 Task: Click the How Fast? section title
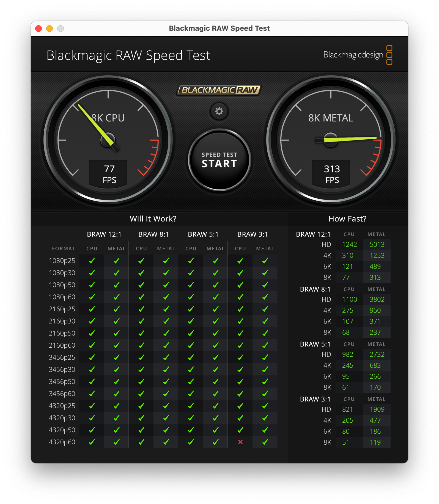(x=348, y=219)
